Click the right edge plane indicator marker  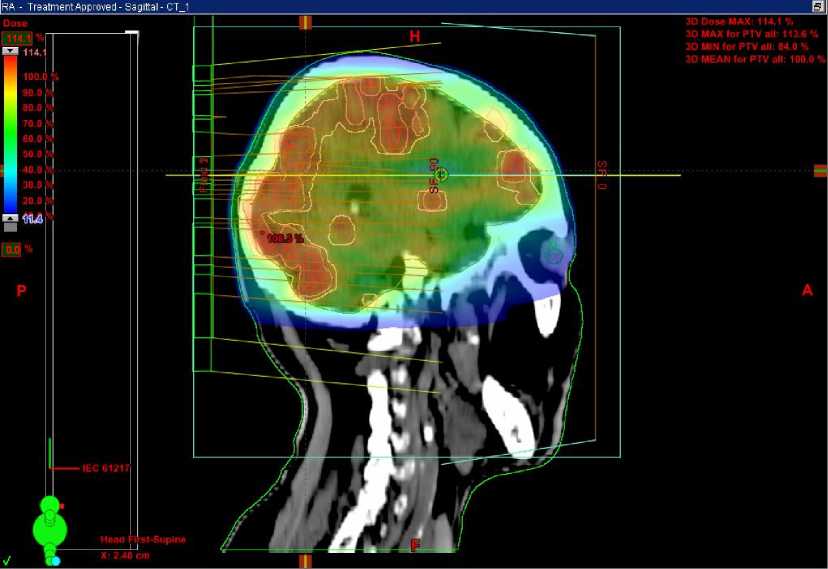point(820,170)
